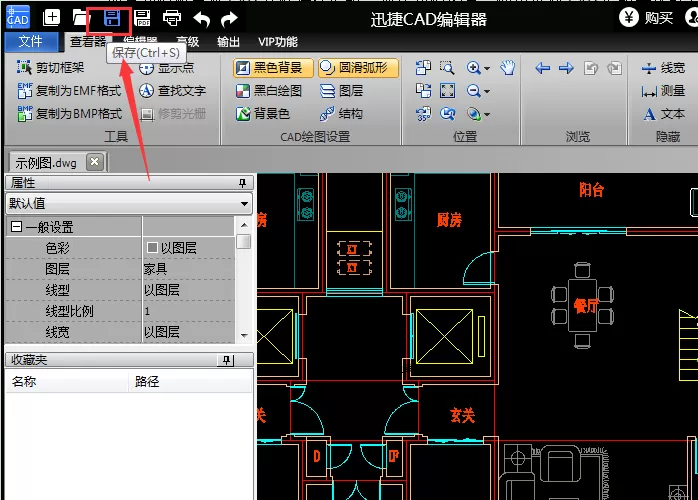The width and height of the screenshot is (698, 500).
Task: Select the 示例图.dwg document tab
Action: [46, 163]
